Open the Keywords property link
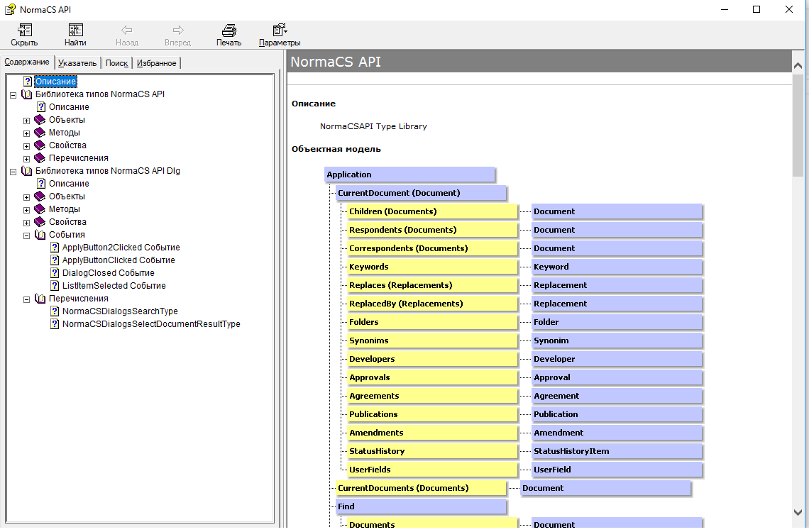Viewport: 809px width, 532px height. coord(432,267)
